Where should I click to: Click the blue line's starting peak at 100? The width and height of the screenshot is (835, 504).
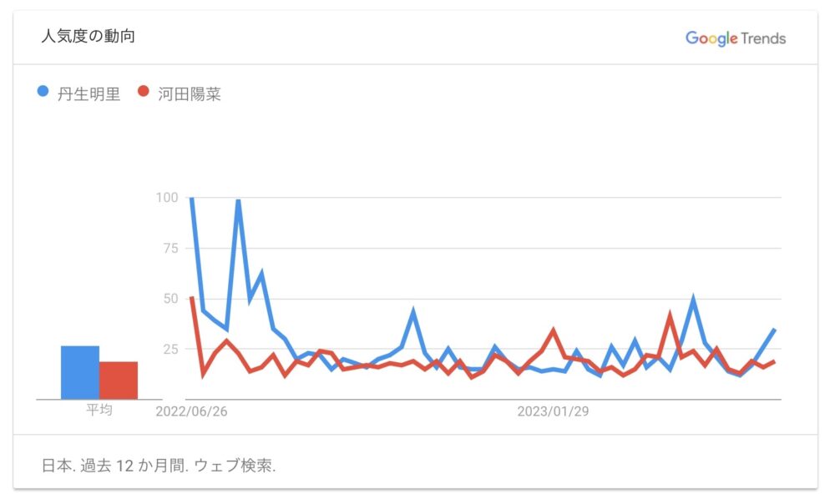point(192,199)
